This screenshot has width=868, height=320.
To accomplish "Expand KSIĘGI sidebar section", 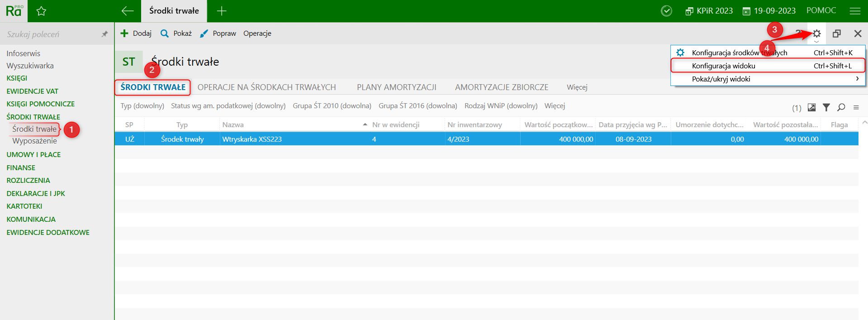I will coord(17,78).
